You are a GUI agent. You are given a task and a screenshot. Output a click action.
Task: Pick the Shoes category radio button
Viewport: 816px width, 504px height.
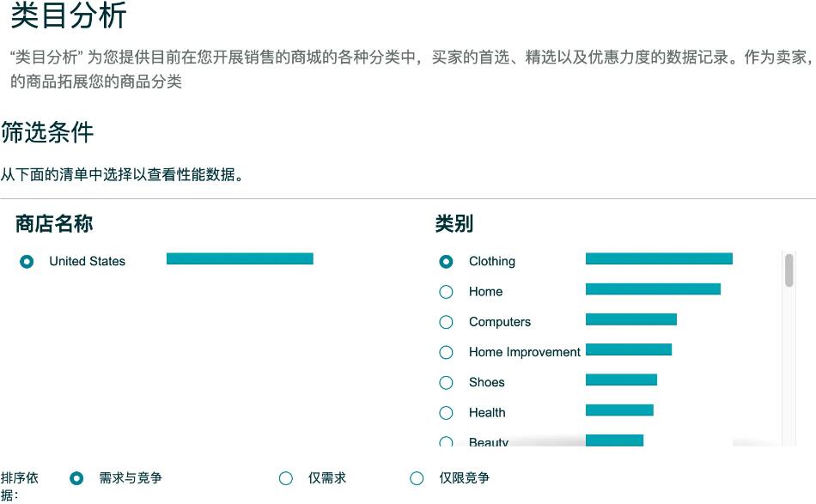(446, 382)
